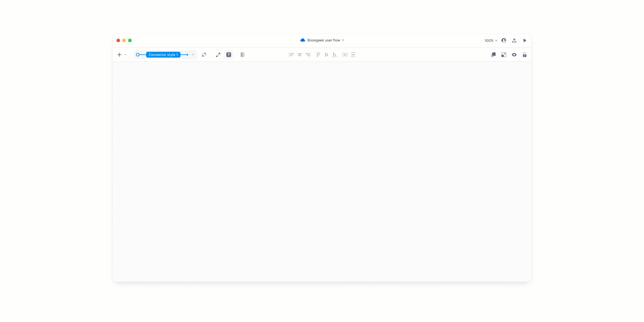The width and height of the screenshot is (644, 322).
Task: Click the stacked layers arrange icon
Action: (493, 55)
